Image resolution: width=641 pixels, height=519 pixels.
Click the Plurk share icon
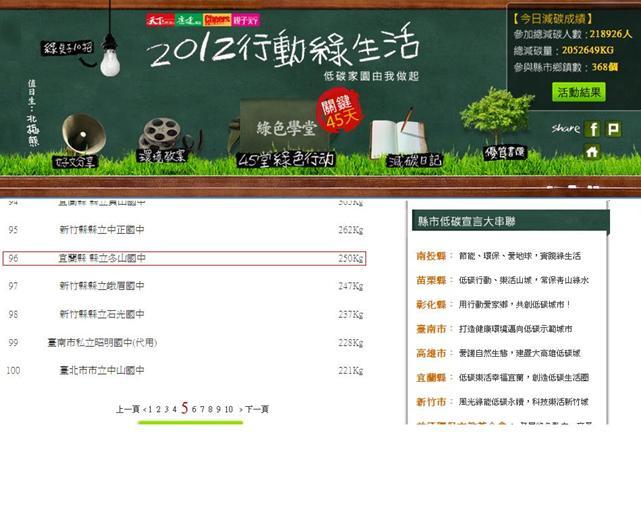click(613, 129)
